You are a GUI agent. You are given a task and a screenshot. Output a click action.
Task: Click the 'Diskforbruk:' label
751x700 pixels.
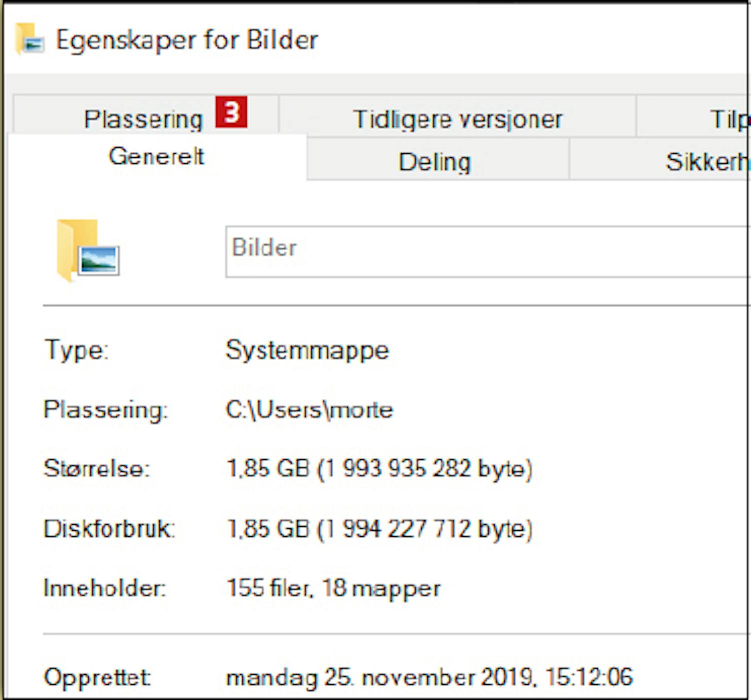109,529
